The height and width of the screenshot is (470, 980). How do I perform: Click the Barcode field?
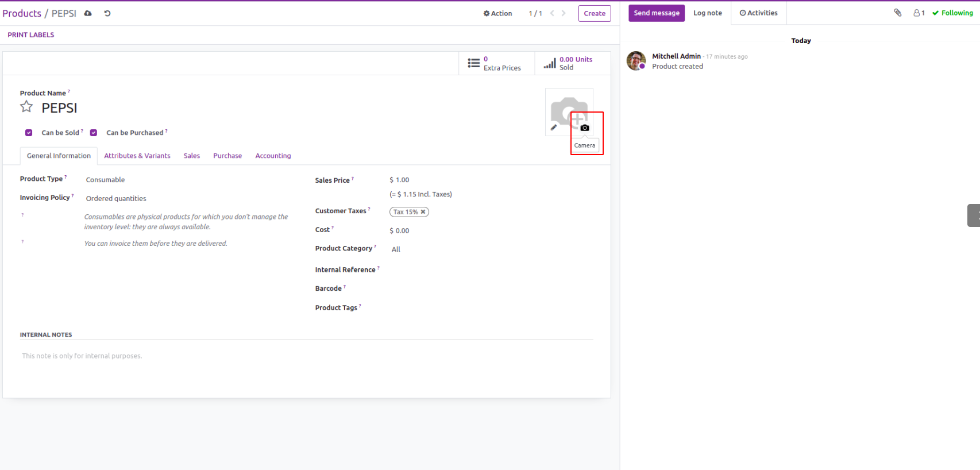pyautogui.click(x=491, y=288)
